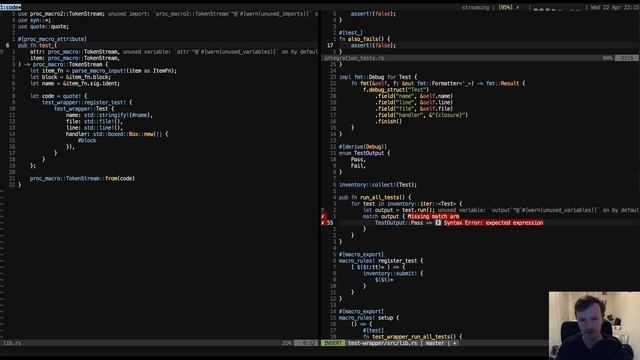This screenshot has width=640, height=360.
Task: Click 'test-wrapper/src/lib.rs' path in status line
Action: pos(383,343)
